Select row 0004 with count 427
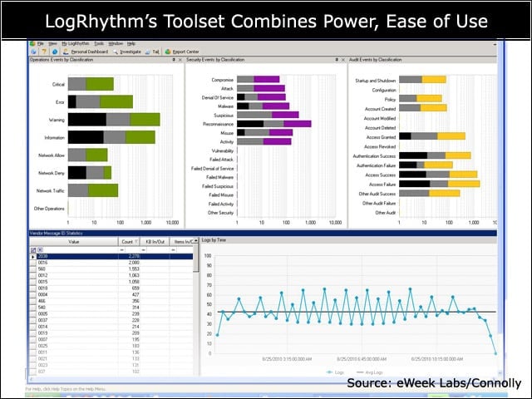Screen dimensions: 532x399 click(x=111, y=294)
